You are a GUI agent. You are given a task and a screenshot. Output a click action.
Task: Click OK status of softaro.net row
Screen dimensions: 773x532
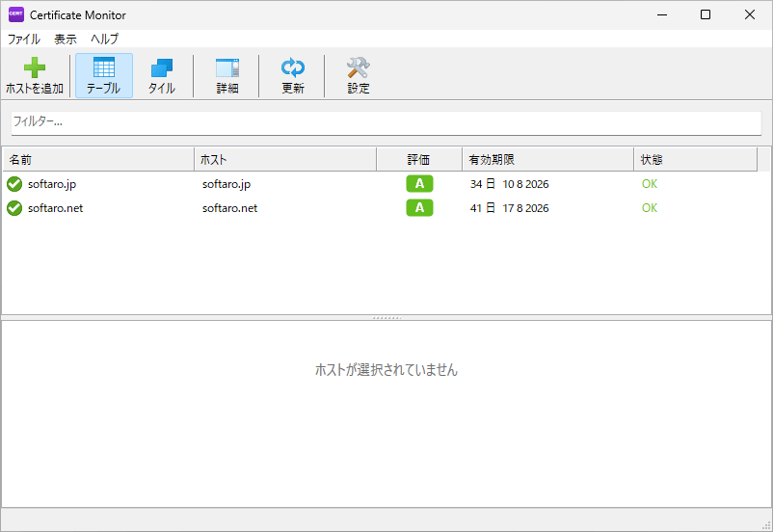(650, 208)
